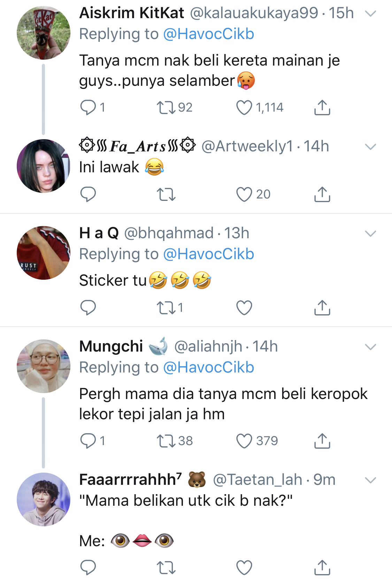The width and height of the screenshot is (392, 579).
Task: Open the H a Q username profile
Action: pyautogui.click(x=99, y=233)
